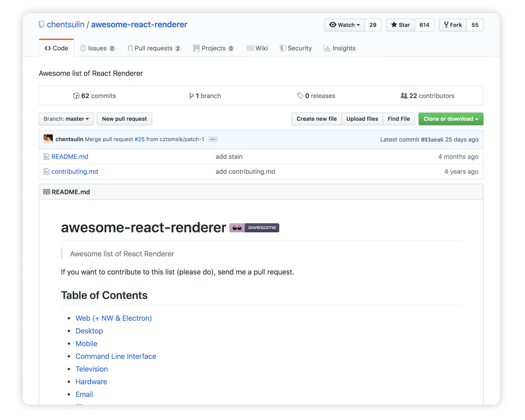The image size is (525, 420).
Task: Jump to the Email section
Action: point(84,395)
